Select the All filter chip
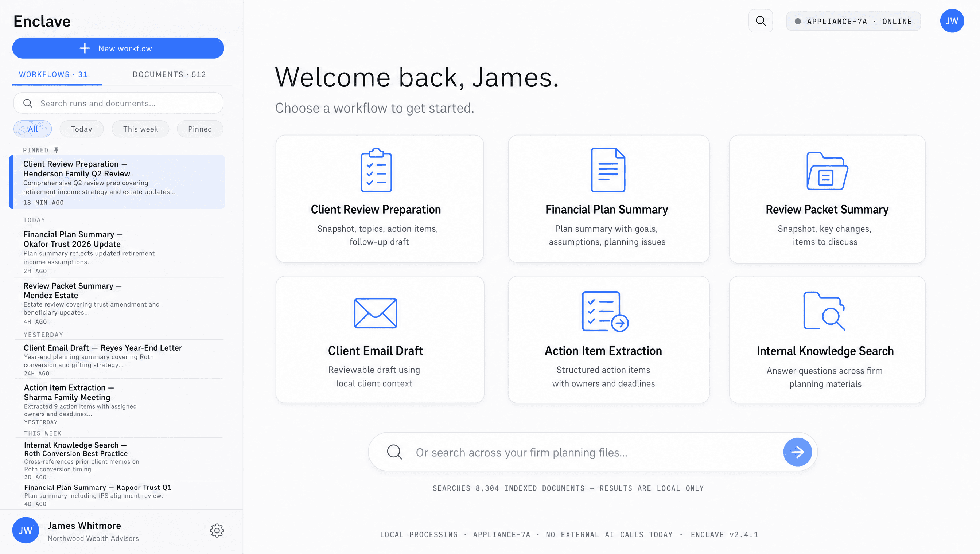The width and height of the screenshot is (980, 554). click(x=33, y=129)
